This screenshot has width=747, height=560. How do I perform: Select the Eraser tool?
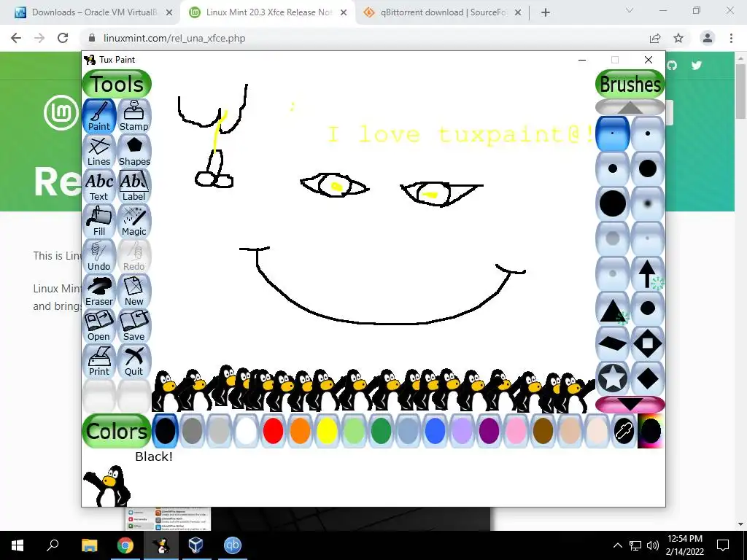tap(99, 291)
